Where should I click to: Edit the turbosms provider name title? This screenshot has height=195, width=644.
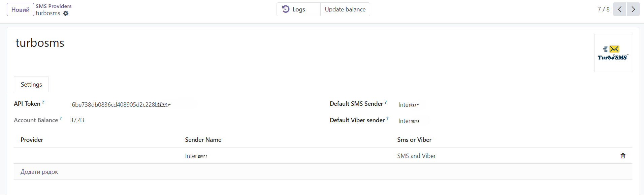(x=40, y=43)
